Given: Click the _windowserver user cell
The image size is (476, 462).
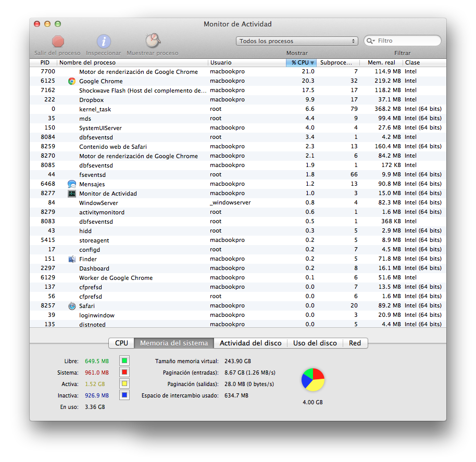Looking at the screenshot, I should click(230, 202).
